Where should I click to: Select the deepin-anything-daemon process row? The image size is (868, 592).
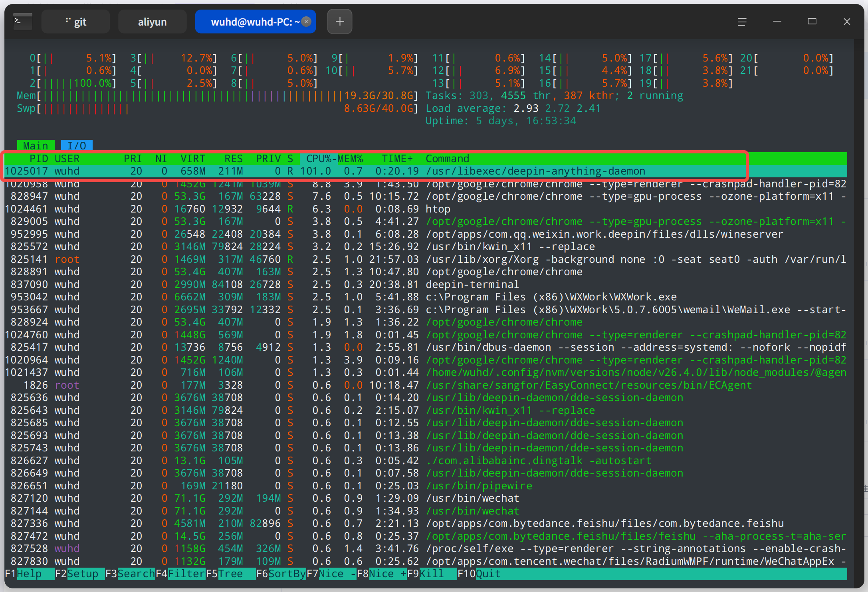[426, 171]
